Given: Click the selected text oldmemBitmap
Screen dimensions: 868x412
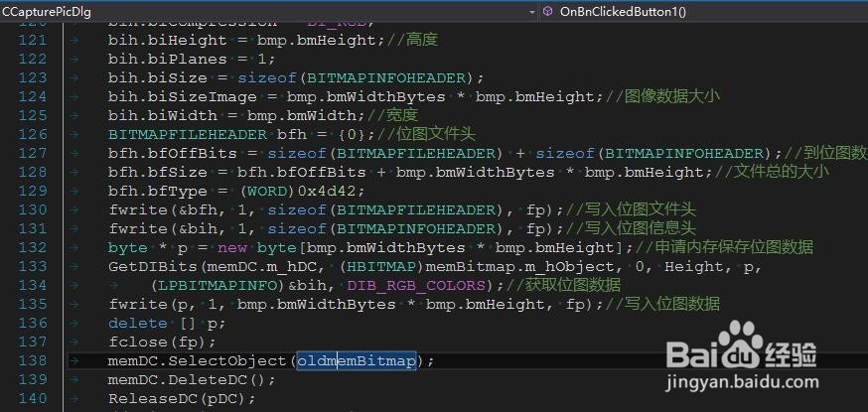Looking at the screenshot, I should click(357, 361).
